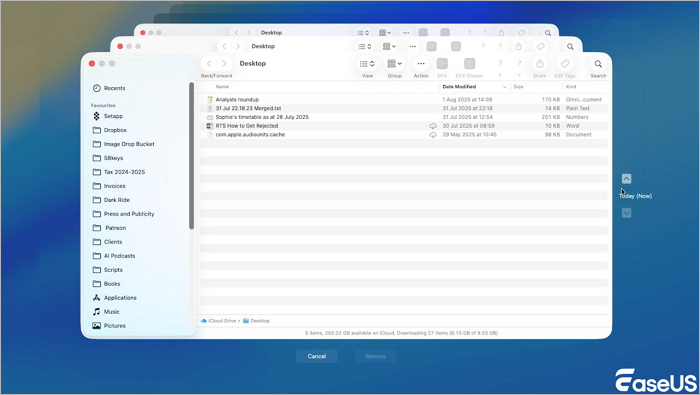Click Forward arrow in middle Desktop window
The height and width of the screenshot is (395, 700).
click(238, 46)
